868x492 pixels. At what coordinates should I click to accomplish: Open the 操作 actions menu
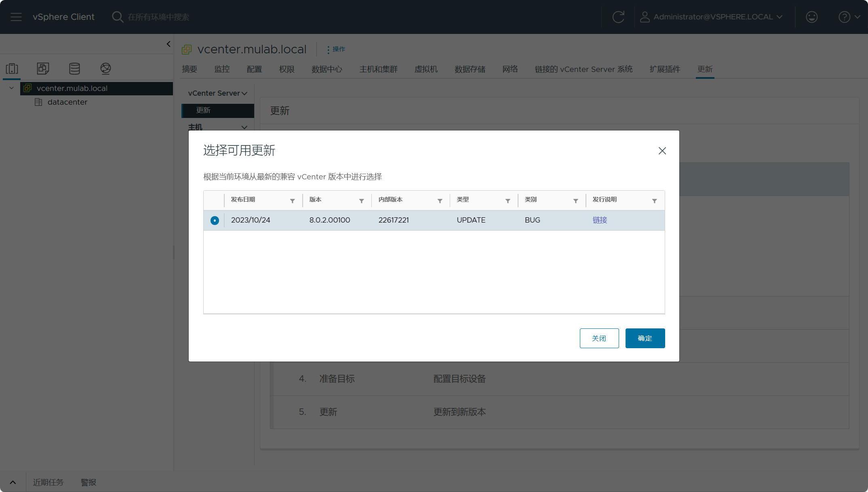coord(336,49)
